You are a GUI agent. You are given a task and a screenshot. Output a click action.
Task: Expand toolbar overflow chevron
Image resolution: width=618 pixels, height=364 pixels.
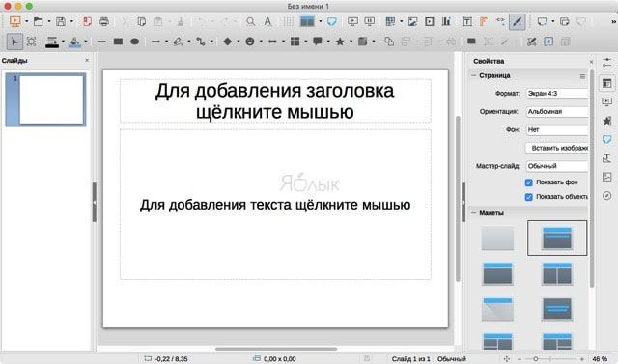coord(613,21)
